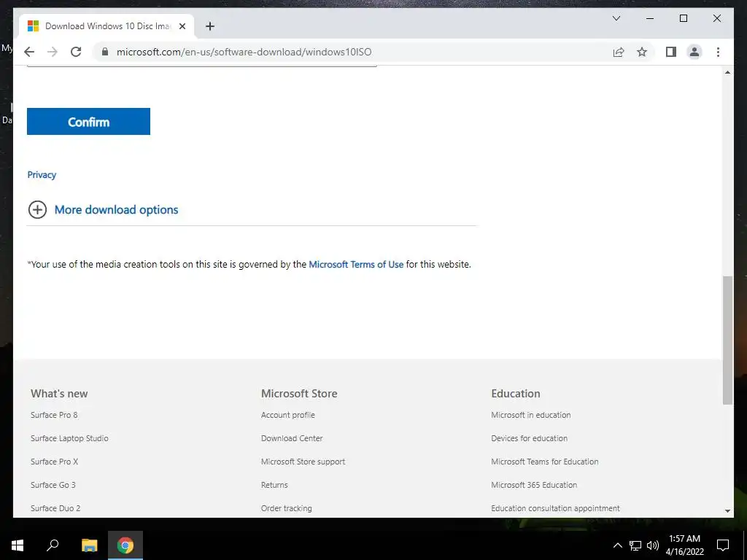The width and height of the screenshot is (747, 560).
Task: Select the Download Windows 10 Disc Image tab
Action: pos(107,26)
